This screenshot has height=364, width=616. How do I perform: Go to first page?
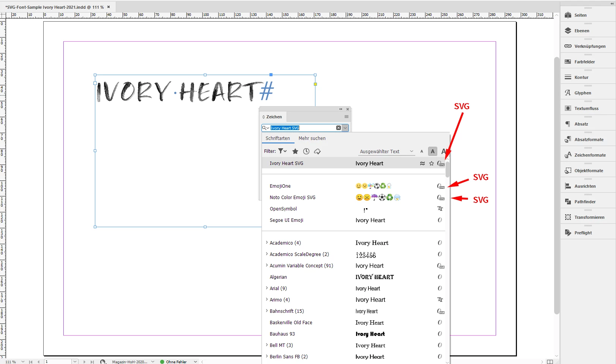click(31, 362)
